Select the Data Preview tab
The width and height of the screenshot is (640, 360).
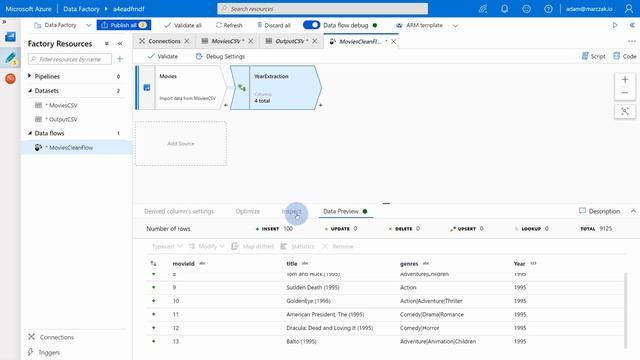[340, 211]
